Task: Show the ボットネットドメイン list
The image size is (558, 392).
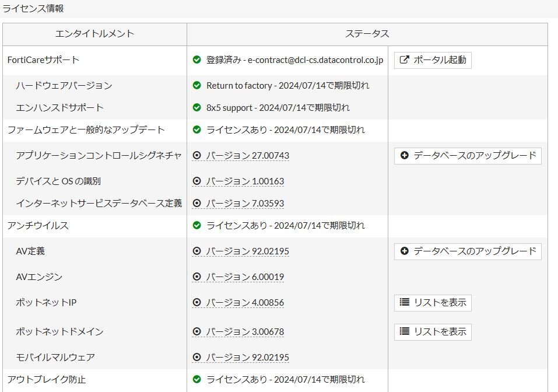Action: 433,332
